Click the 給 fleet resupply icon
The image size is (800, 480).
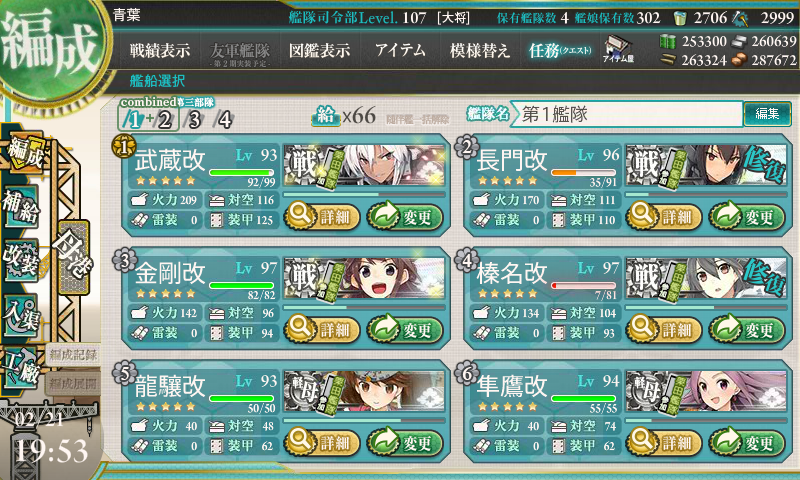326,116
